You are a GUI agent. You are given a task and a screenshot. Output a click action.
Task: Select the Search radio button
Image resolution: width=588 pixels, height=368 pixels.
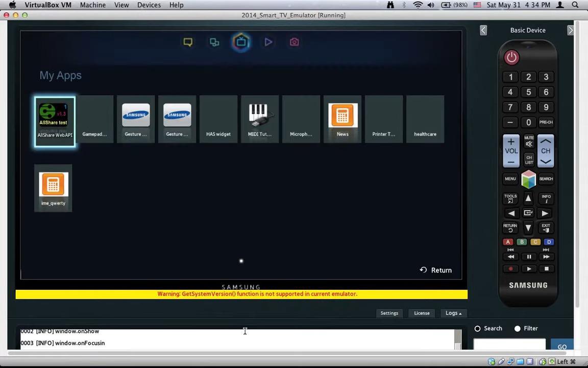point(478,329)
